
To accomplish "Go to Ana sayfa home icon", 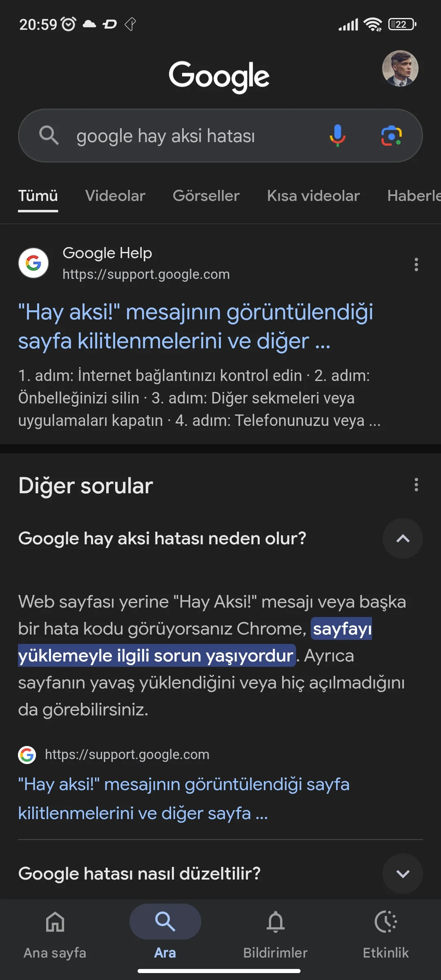I will click(x=55, y=922).
